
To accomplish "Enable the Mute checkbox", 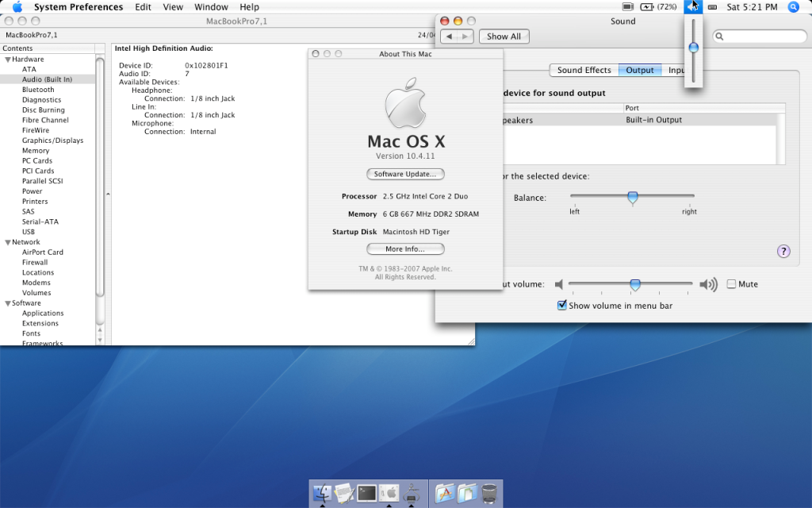I will coord(731,284).
